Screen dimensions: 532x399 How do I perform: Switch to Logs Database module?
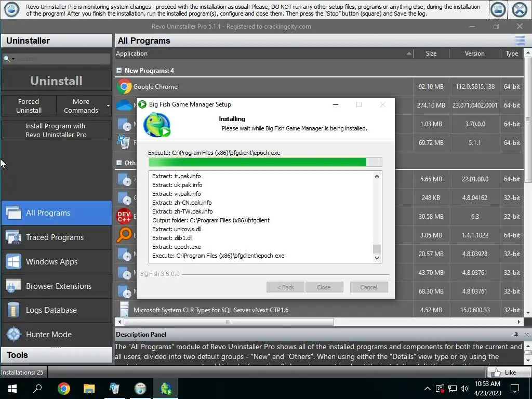[x=56, y=310]
